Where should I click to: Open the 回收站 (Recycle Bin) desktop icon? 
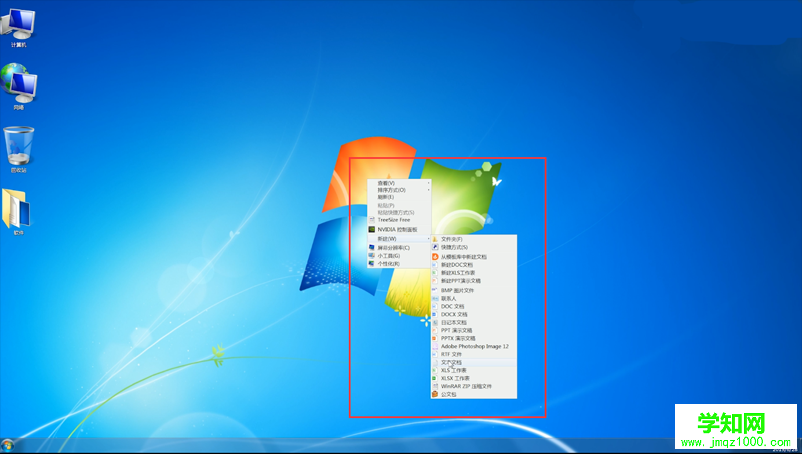[x=18, y=149]
